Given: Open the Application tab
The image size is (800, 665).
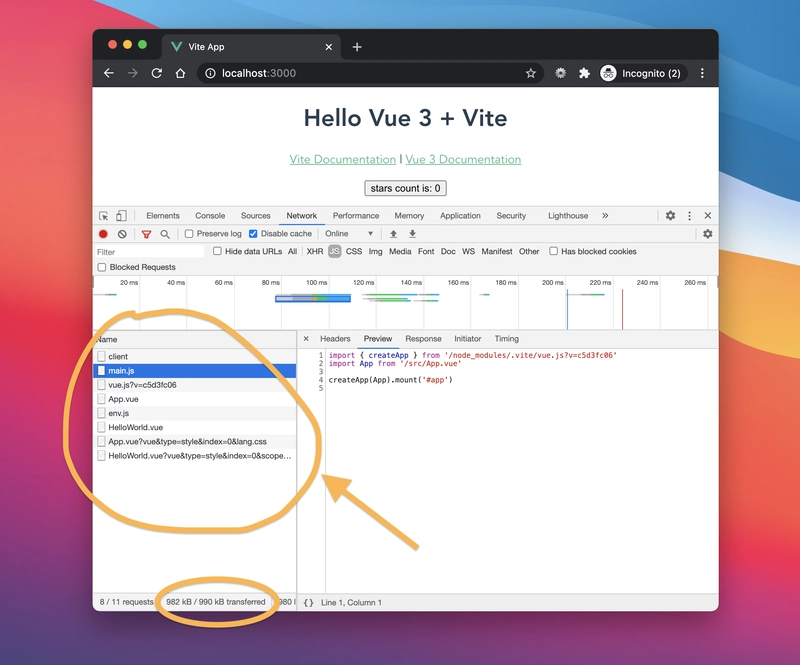Looking at the screenshot, I should click(460, 216).
